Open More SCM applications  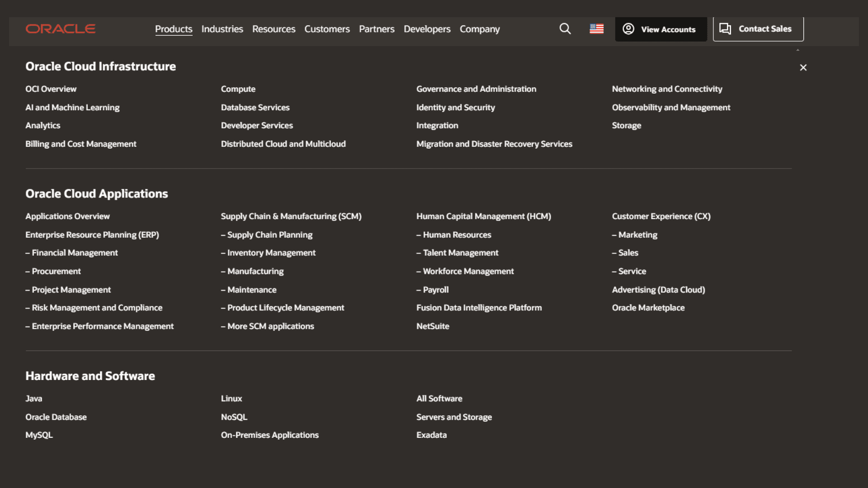coord(268,326)
